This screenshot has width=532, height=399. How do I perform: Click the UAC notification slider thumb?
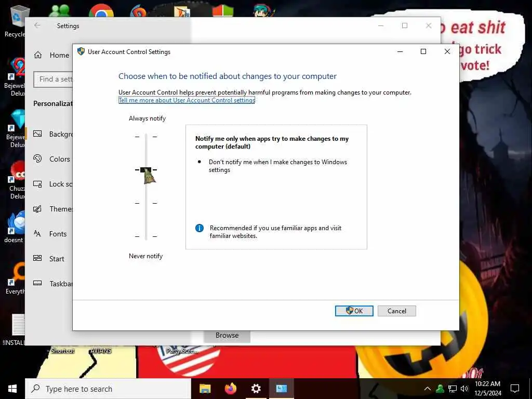point(146,170)
